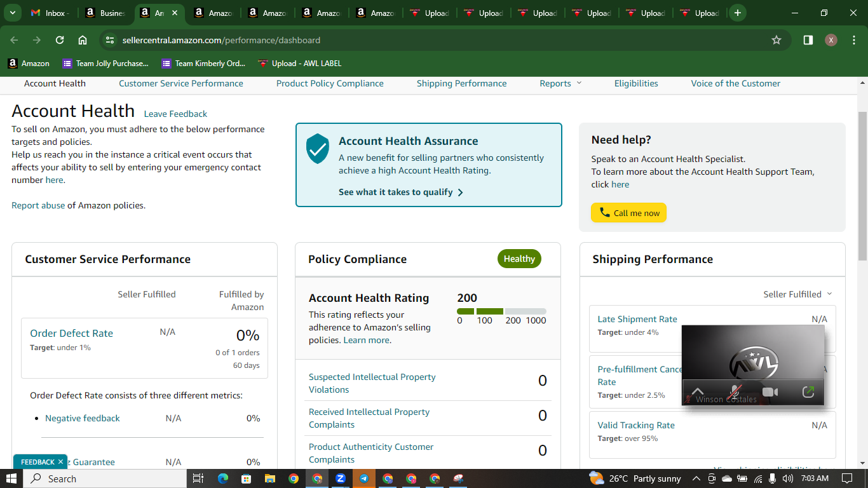Image resolution: width=868 pixels, height=488 pixels.
Task: Open the Amazon bookmark
Action: [29, 64]
